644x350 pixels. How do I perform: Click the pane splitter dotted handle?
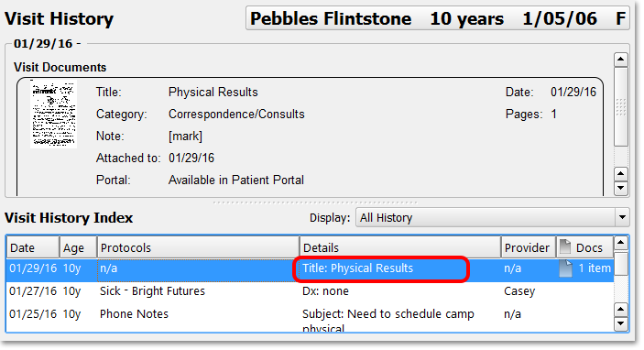coord(315,202)
